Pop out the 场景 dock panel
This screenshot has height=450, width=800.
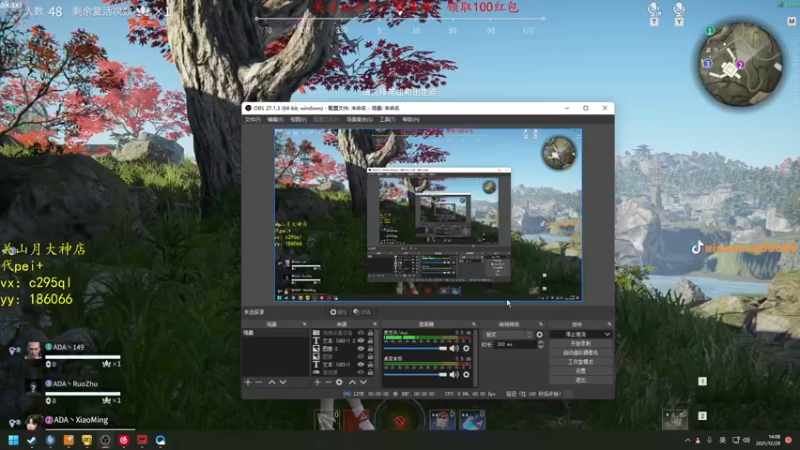[305, 324]
